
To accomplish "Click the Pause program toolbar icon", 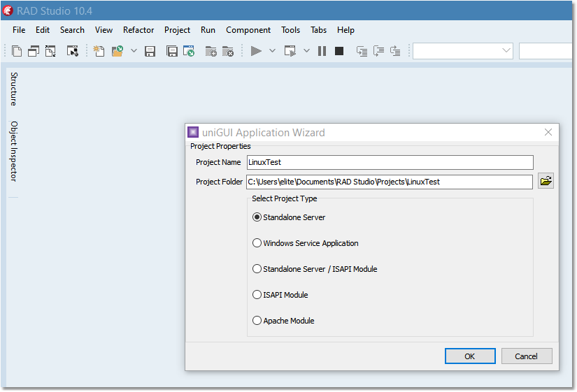I will tap(322, 51).
